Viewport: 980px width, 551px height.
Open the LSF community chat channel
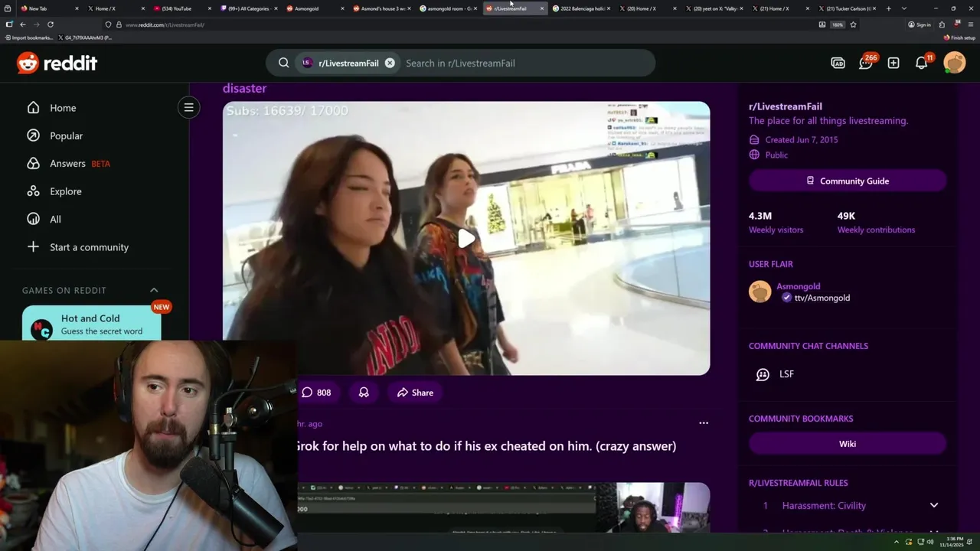(x=786, y=374)
